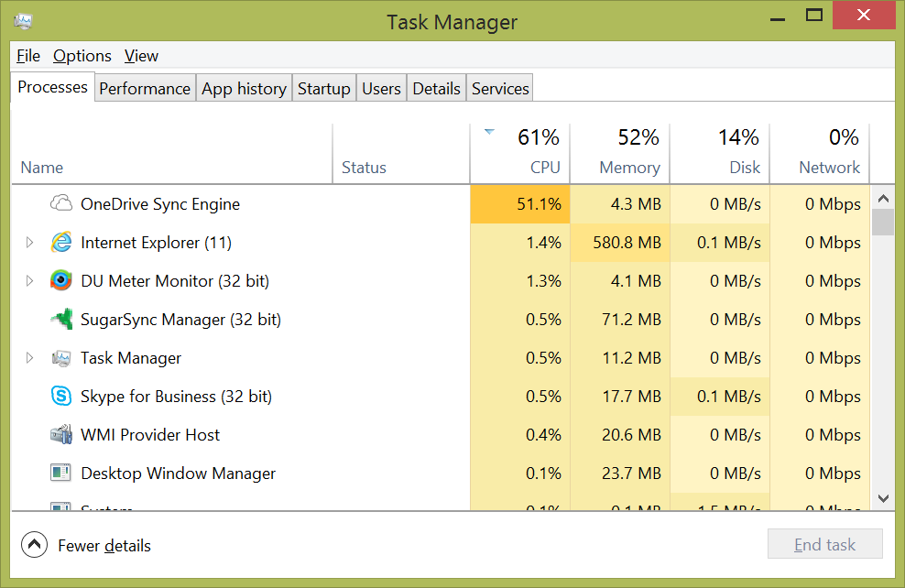Open the Options menu
Image resolution: width=905 pixels, height=588 pixels.
(82, 56)
